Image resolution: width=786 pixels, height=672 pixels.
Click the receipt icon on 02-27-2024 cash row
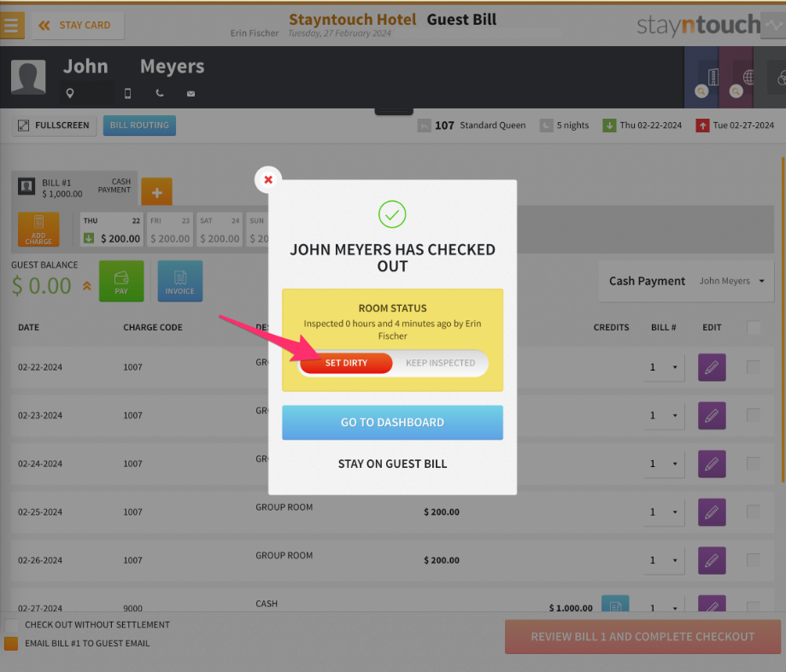(615, 604)
